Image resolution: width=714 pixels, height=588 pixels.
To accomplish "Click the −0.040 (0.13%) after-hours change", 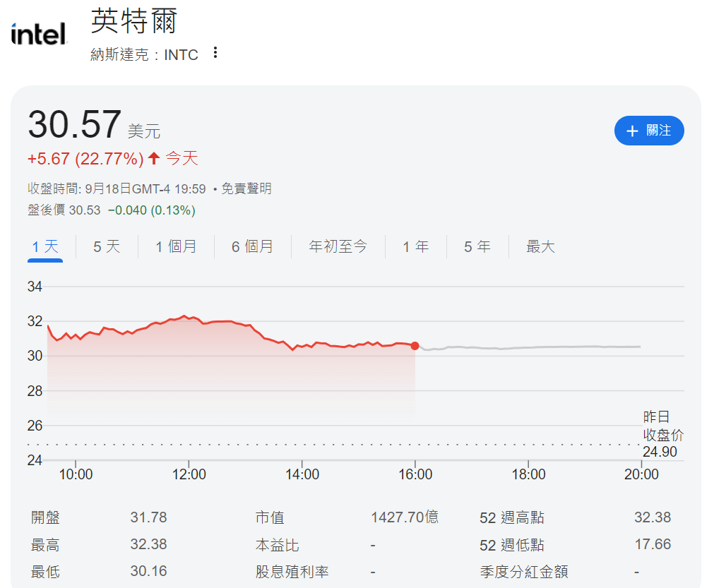I will click(x=152, y=210).
